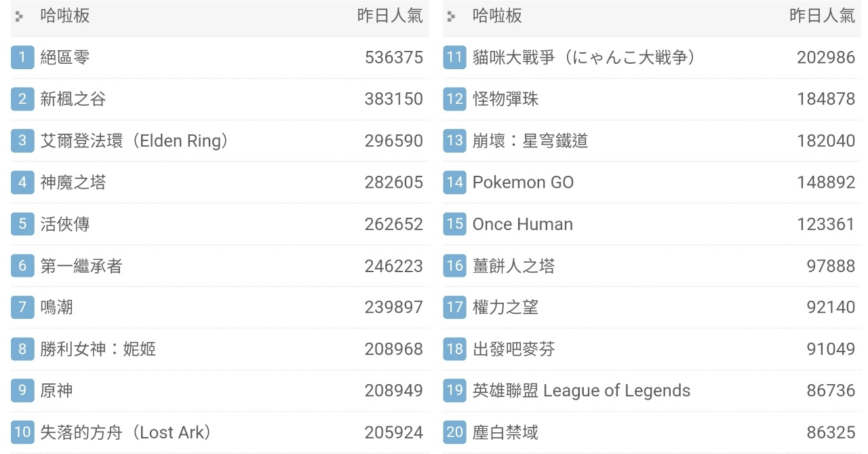This screenshot has height=454, width=868.
Task: Open the 原神 board link
Action: (x=56, y=391)
